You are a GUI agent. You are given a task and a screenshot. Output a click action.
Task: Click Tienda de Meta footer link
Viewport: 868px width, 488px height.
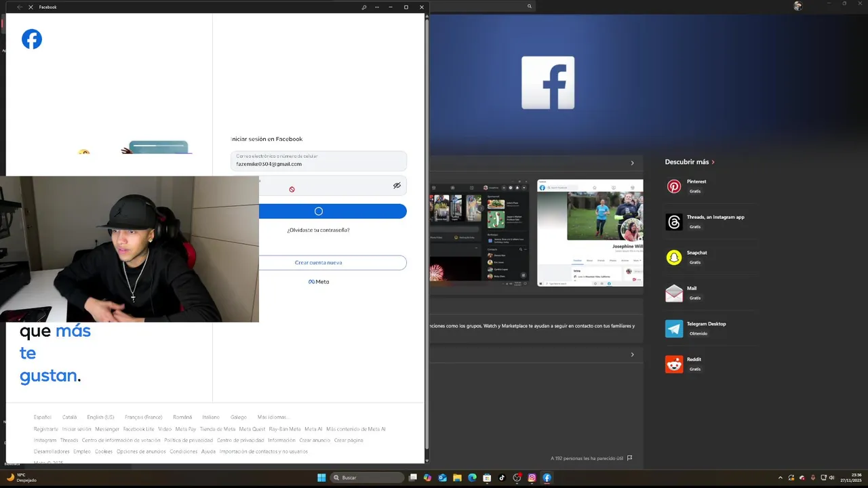tap(218, 429)
